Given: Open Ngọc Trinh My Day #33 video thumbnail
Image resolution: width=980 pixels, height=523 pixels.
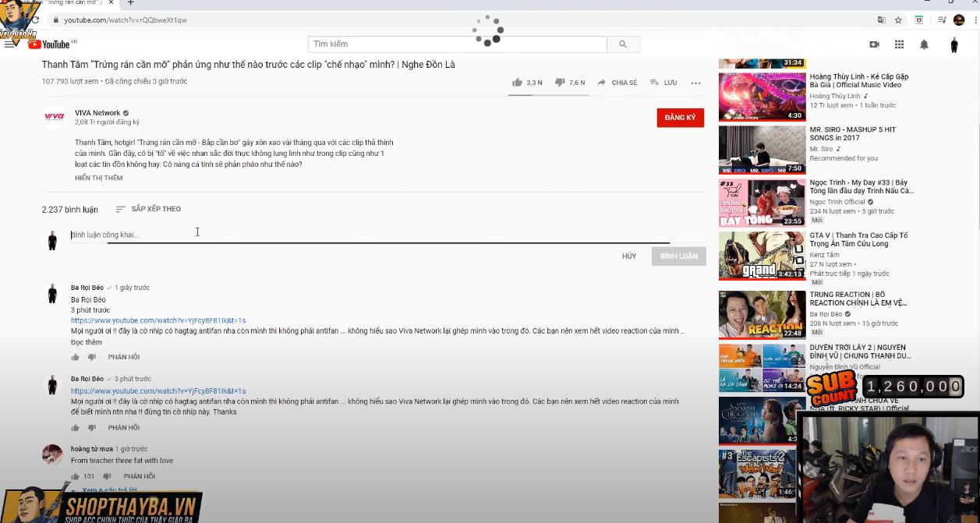Looking at the screenshot, I should click(762, 203).
